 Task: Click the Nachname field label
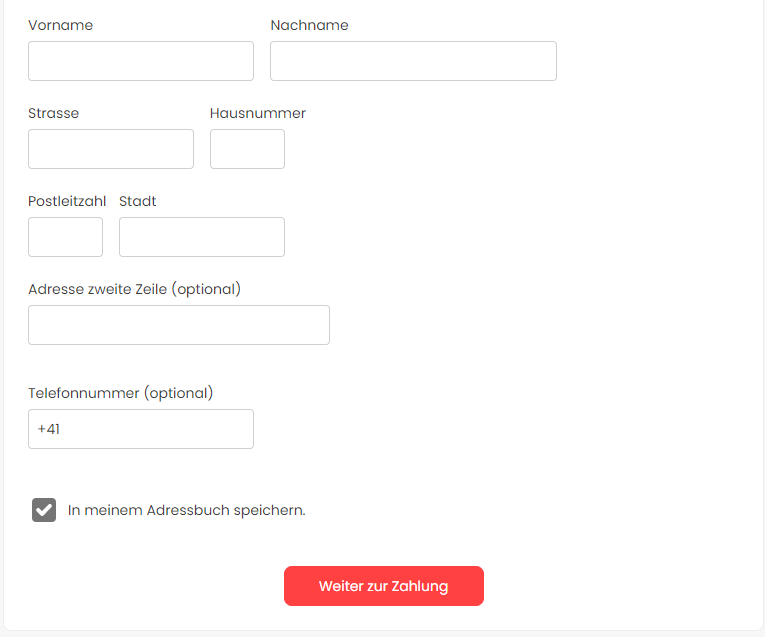309,25
